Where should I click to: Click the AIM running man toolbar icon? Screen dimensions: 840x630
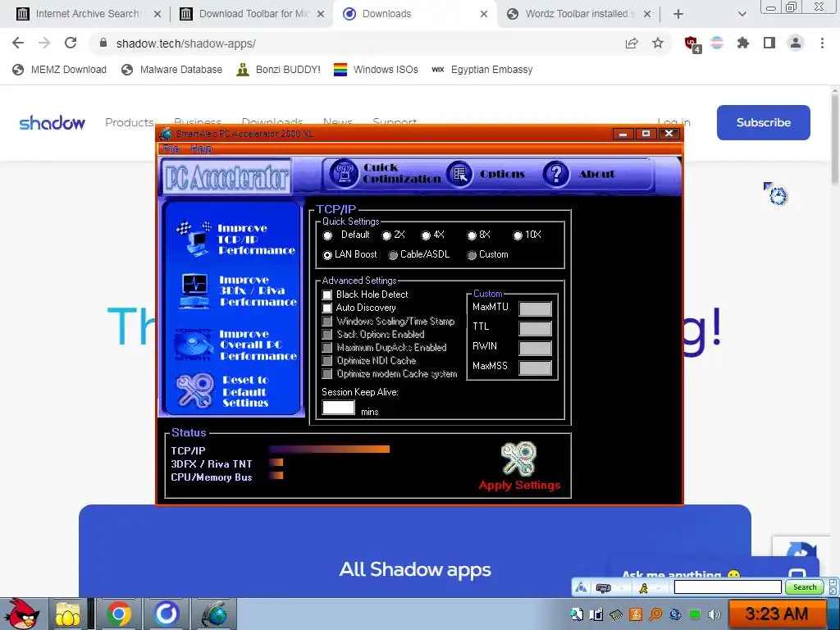point(643,588)
